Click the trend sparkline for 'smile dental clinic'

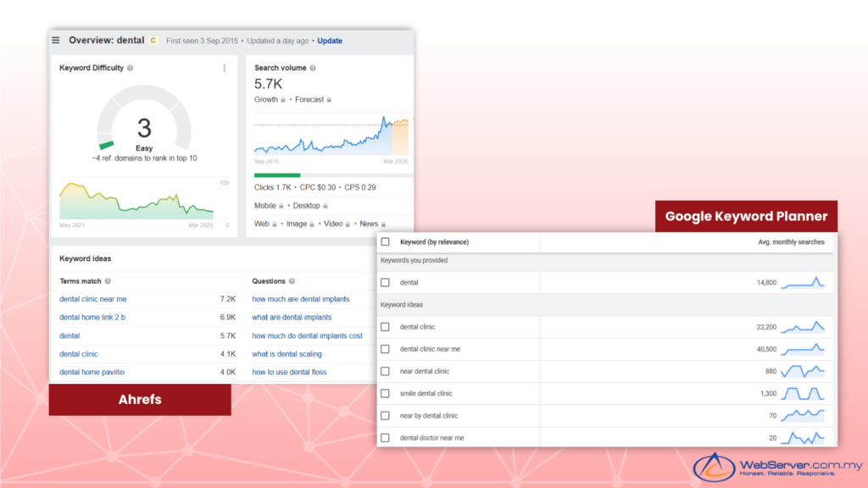tap(803, 393)
